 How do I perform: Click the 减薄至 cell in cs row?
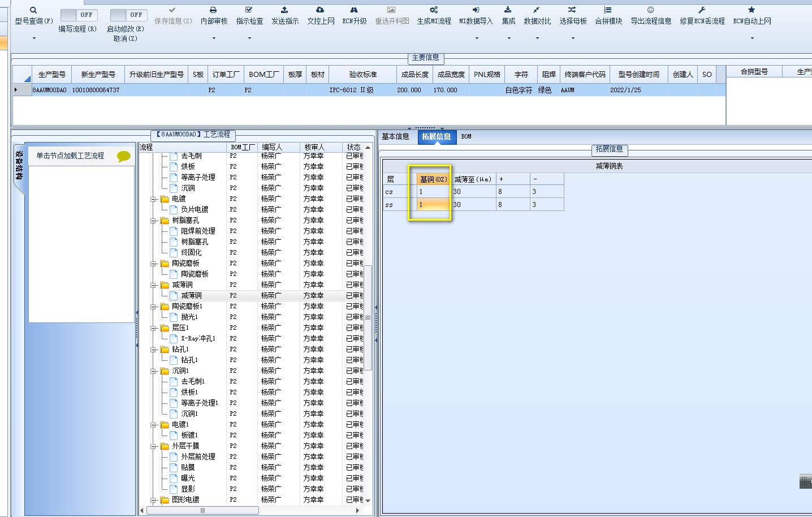tap(473, 192)
